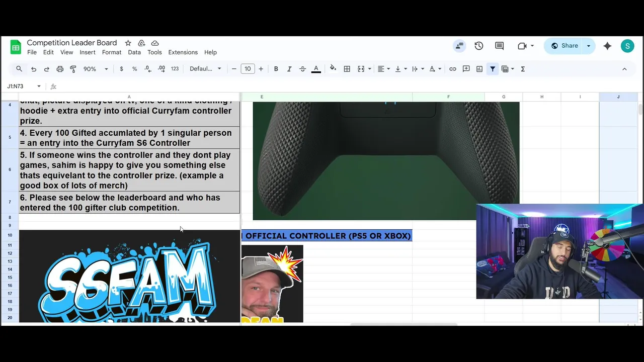Undo the last action
Screen dimensions: 644x362
34,69
